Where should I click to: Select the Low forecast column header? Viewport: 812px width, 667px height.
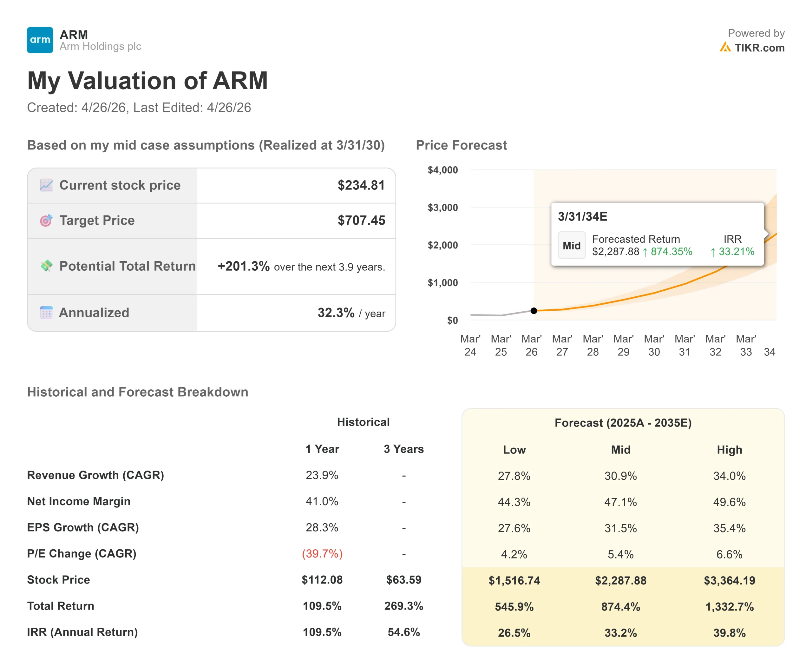pos(514,450)
